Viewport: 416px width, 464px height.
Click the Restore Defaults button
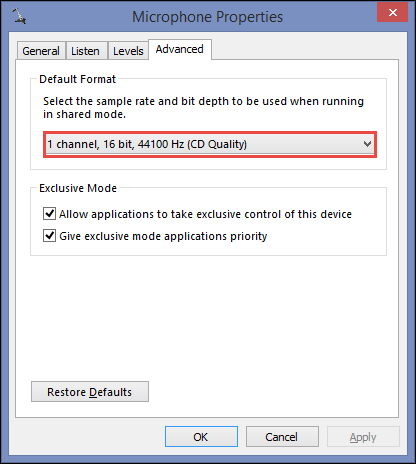(90, 392)
